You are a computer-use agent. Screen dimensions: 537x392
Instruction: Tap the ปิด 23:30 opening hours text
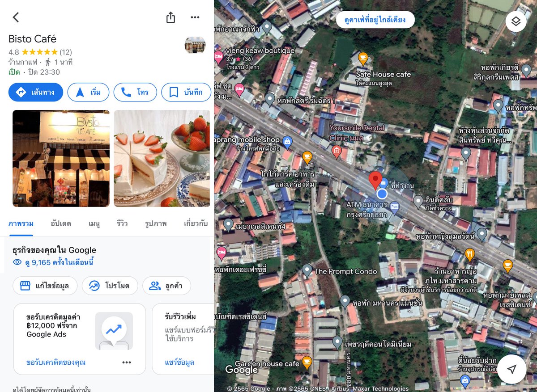[x=44, y=72]
